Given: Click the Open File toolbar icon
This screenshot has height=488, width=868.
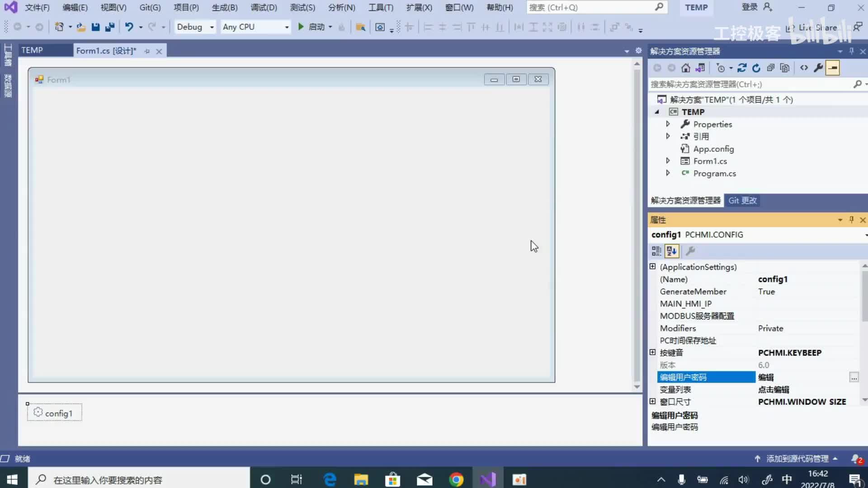Looking at the screenshot, I should 81,27.
